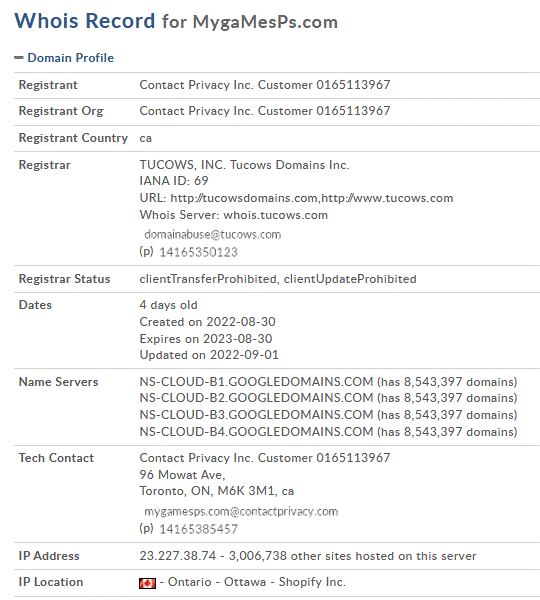The height and width of the screenshot is (600, 540).
Task: Open NS-CLOUD-B3.GOOGLEDOMAINS.COM name server
Action: tap(256, 415)
